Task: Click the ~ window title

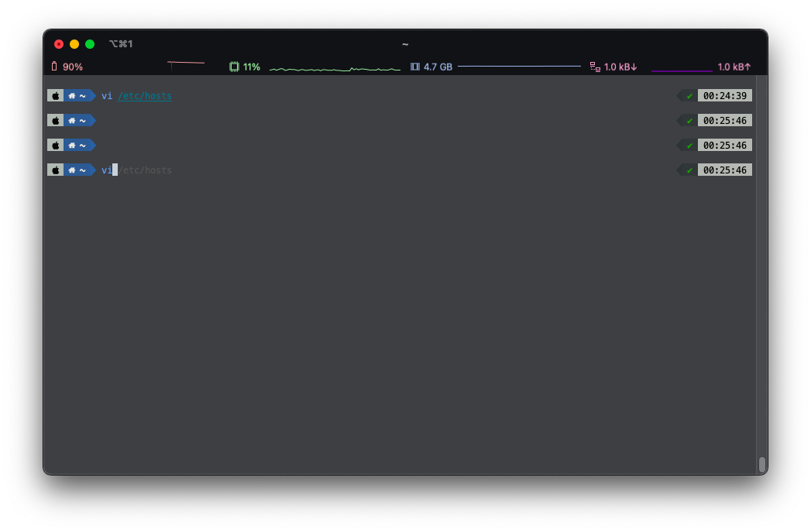Action: pyautogui.click(x=406, y=44)
